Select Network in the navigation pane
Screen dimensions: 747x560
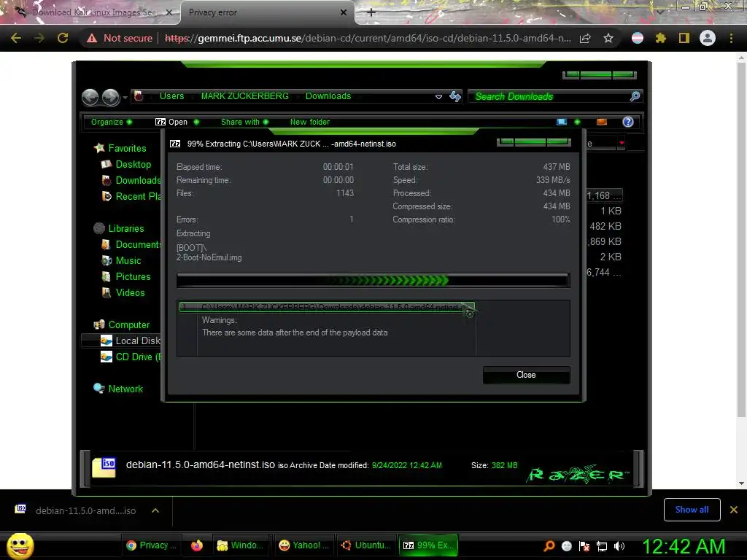pos(125,389)
